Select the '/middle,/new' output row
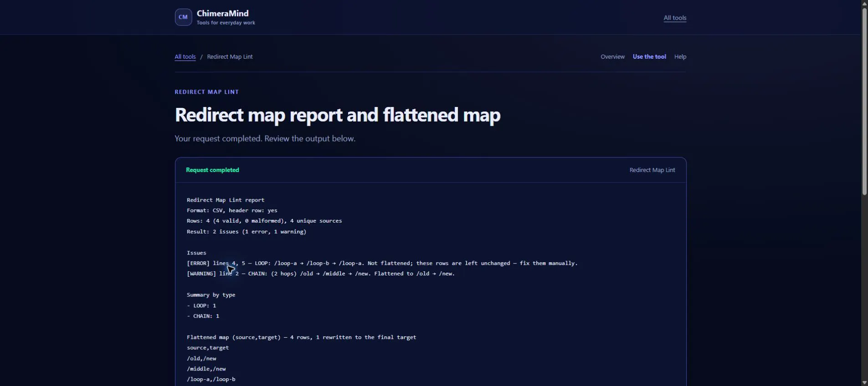This screenshot has width=868, height=386. click(206, 369)
